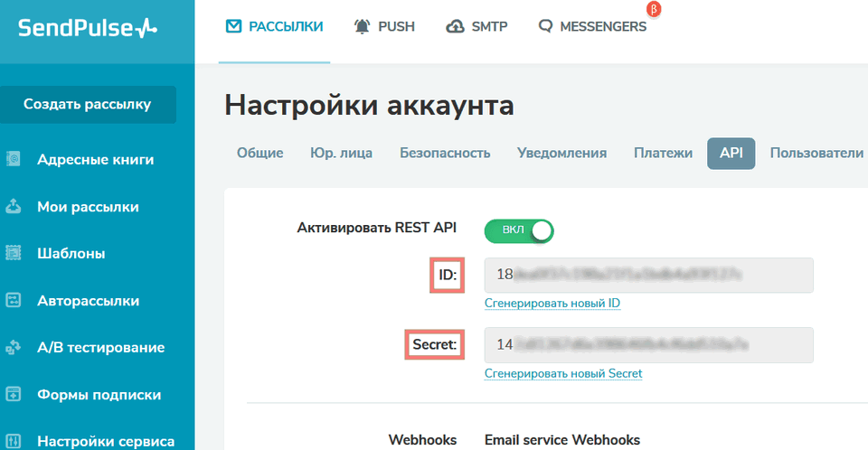Click the Сгенерировать новый ID link
The image size is (868, 450).
(552, 304)
